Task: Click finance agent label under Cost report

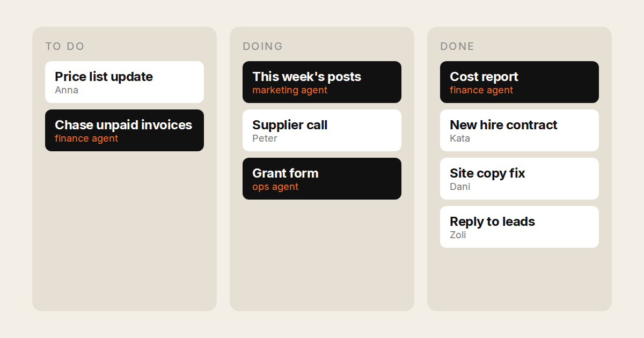Action: 481,90
